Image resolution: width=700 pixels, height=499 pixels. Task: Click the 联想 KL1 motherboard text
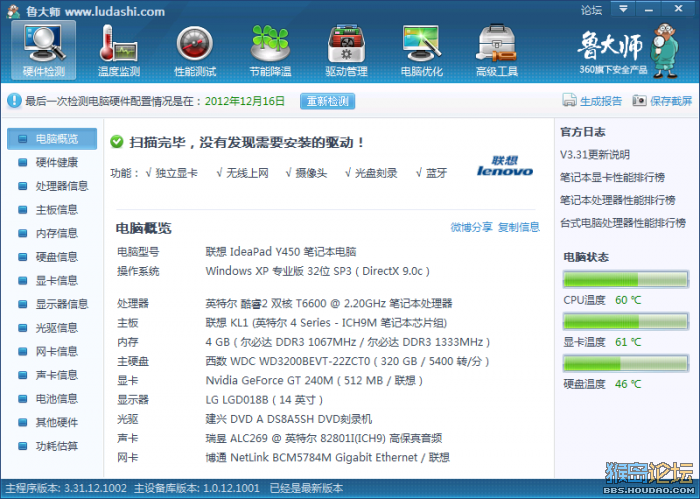(x=326, y=323)
